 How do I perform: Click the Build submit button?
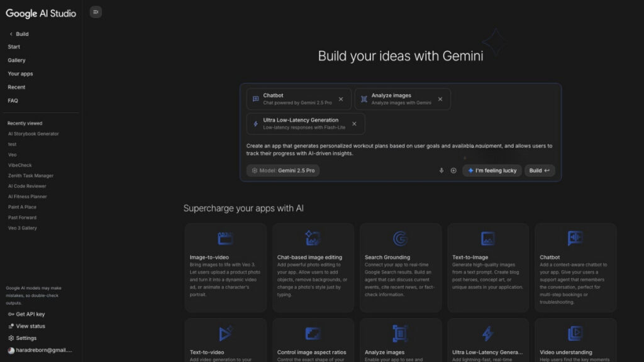(x=540, y=170)
